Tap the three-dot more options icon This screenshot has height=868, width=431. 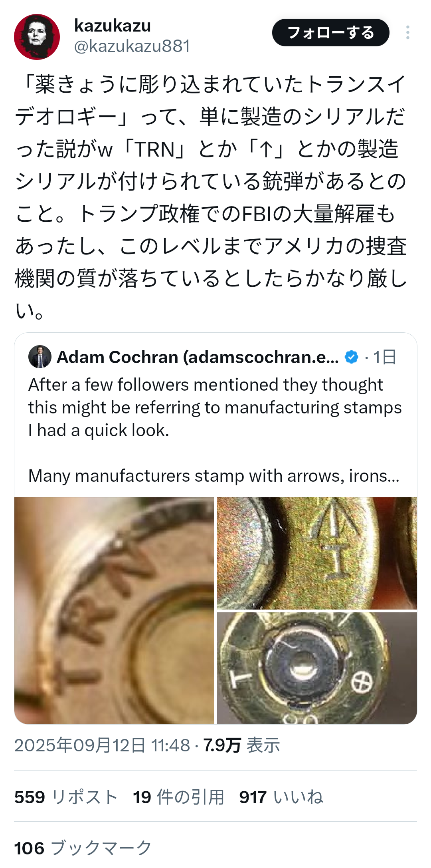(407, 32)
